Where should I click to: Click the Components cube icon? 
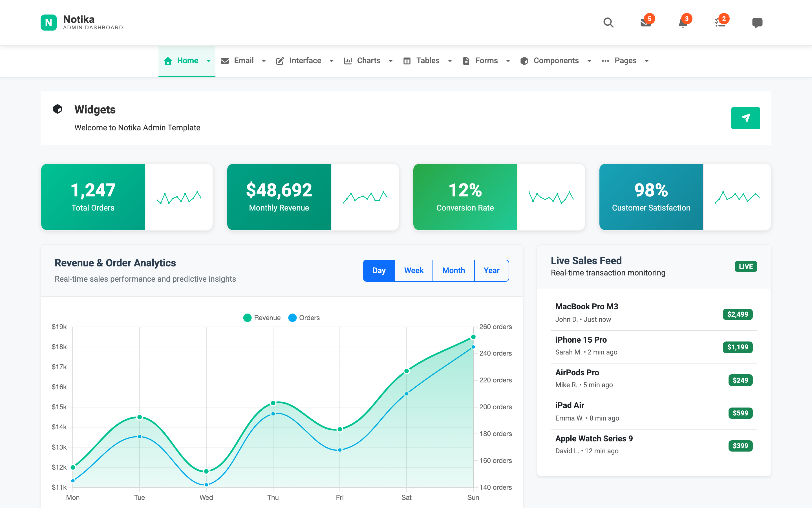click(x=524, y=61)
